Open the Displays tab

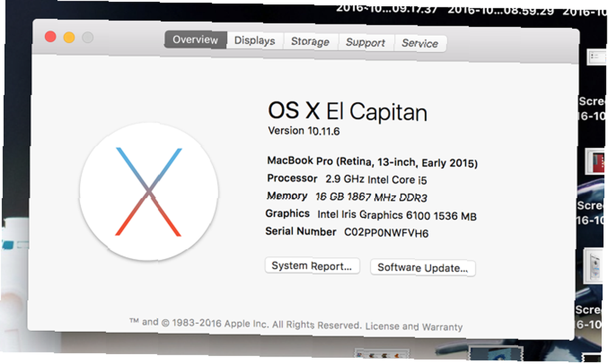coord(255,41)
